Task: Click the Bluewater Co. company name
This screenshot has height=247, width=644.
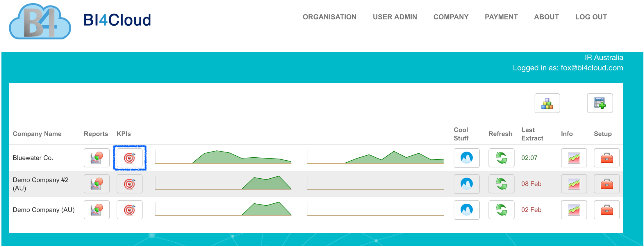Action: point(33,158)
